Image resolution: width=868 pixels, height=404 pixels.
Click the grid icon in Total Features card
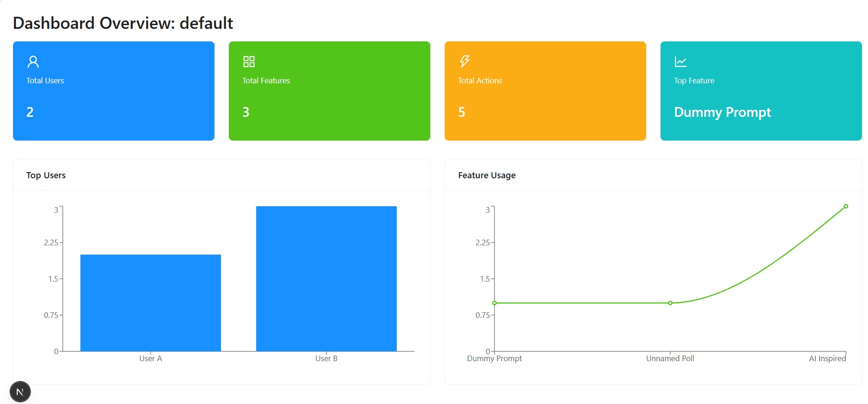point(249,61)
